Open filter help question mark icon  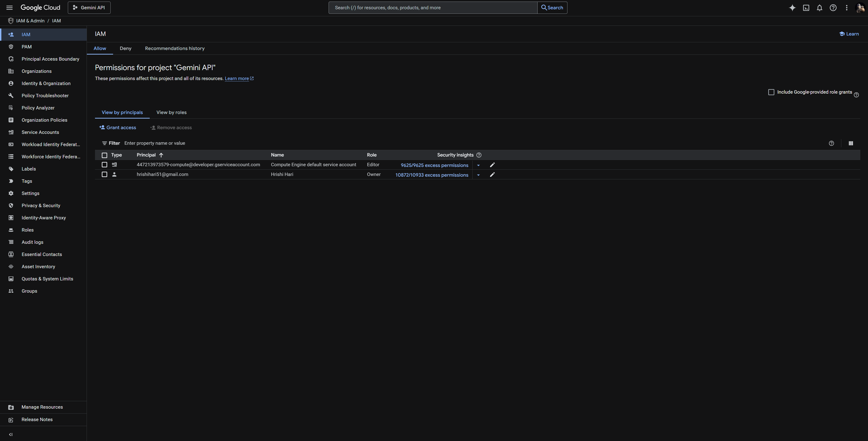831,143
